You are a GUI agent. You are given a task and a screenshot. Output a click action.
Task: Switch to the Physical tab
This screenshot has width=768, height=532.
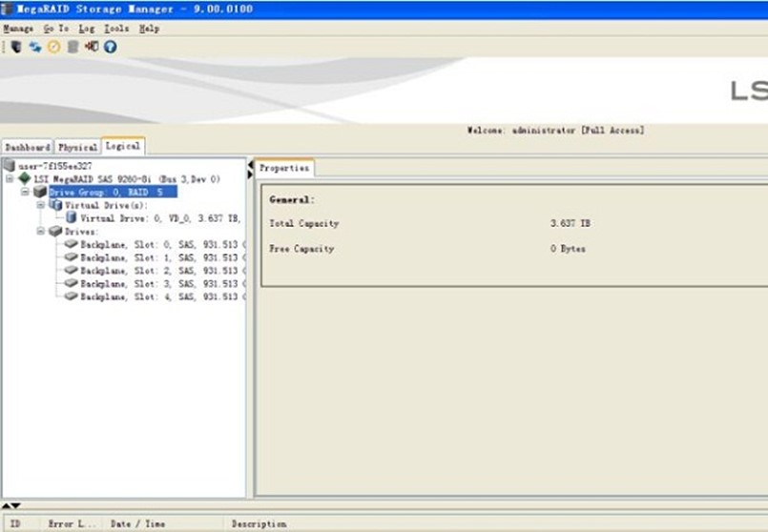click(x=77, y=148)
